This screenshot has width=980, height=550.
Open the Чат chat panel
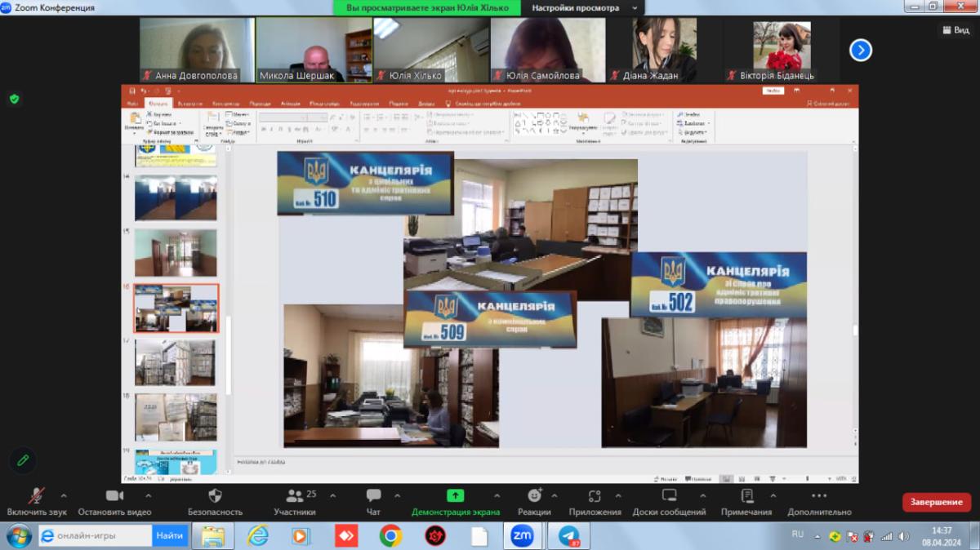[x=373, y=495]
